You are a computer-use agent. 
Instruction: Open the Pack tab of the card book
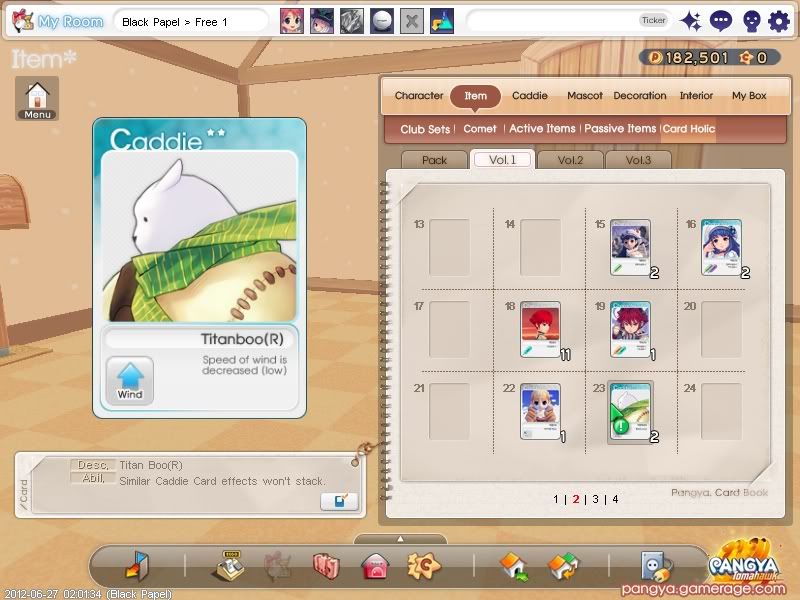pos(434,160)
